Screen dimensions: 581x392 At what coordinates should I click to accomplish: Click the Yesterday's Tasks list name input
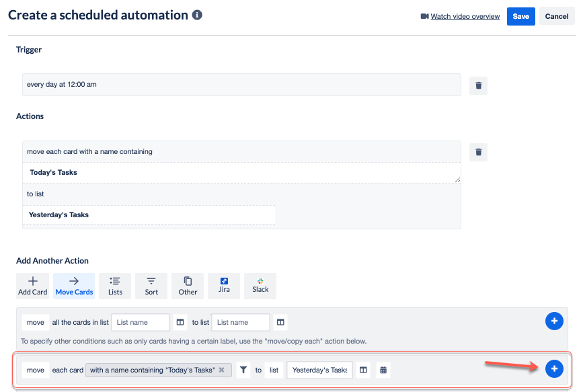319,370
